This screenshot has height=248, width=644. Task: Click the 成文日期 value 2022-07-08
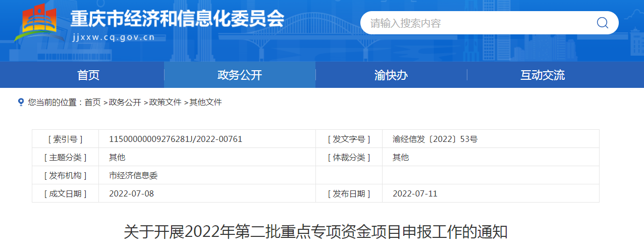(x=131, y=193)
